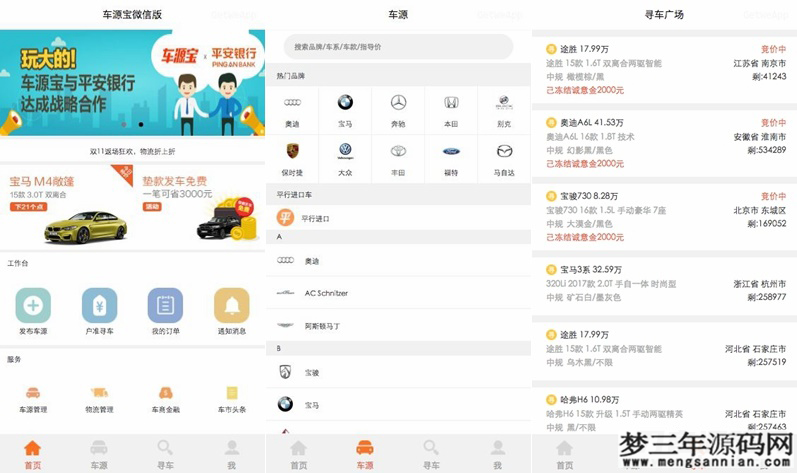This screenshot has width=797, height=473.
Task: Open 通知消息 bell icon
Action: [232, 305]
